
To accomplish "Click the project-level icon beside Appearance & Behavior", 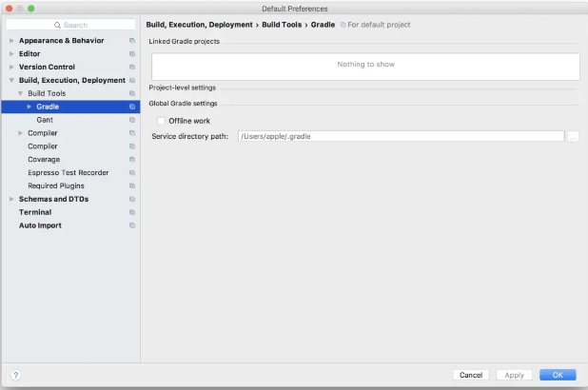I will tap(132, 41).
